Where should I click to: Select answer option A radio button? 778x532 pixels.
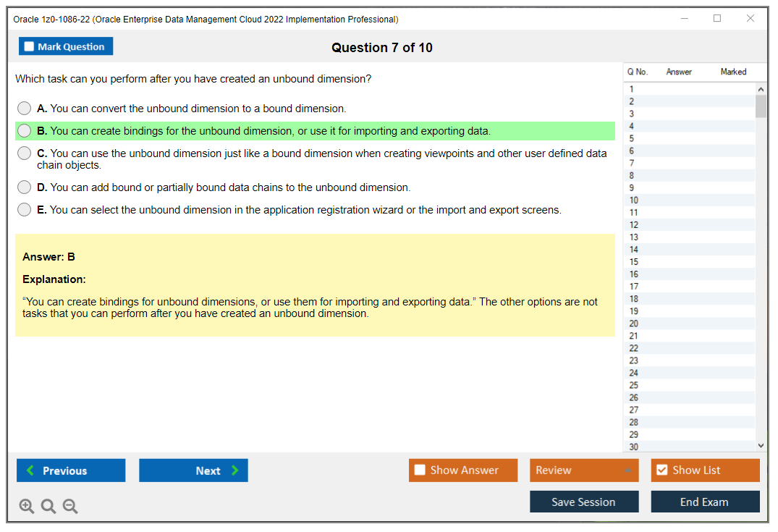tap(24, 108)
